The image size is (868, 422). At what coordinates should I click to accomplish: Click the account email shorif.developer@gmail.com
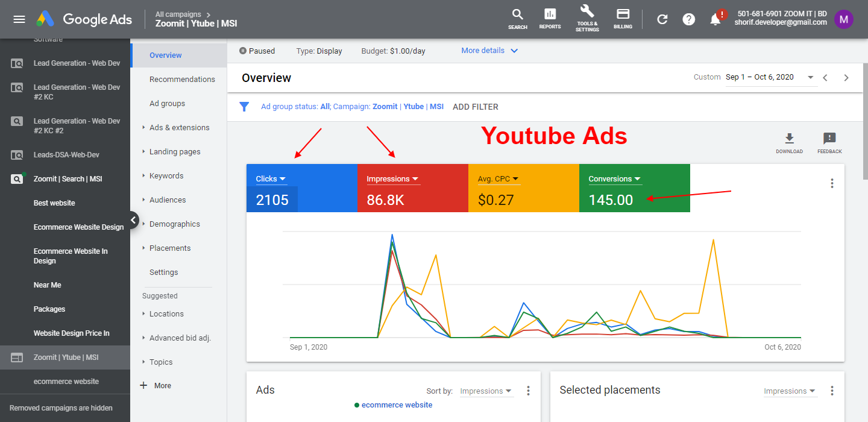[781, 22]
